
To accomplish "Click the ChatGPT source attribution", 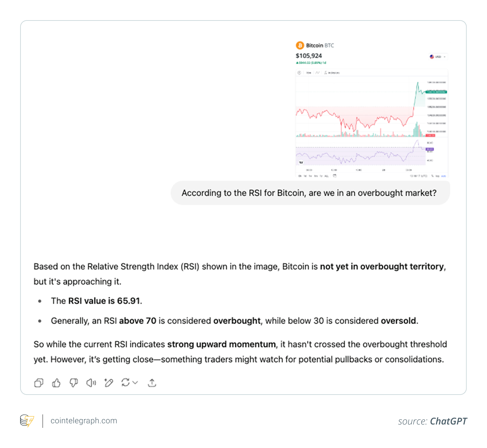I will pyautogui.click(x=448, y=421).
